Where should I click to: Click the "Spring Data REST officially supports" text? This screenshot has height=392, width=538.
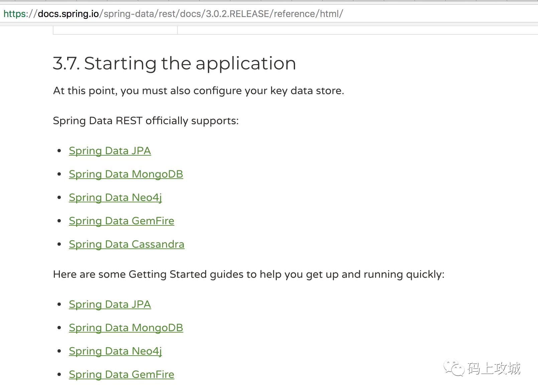(146, 121)
